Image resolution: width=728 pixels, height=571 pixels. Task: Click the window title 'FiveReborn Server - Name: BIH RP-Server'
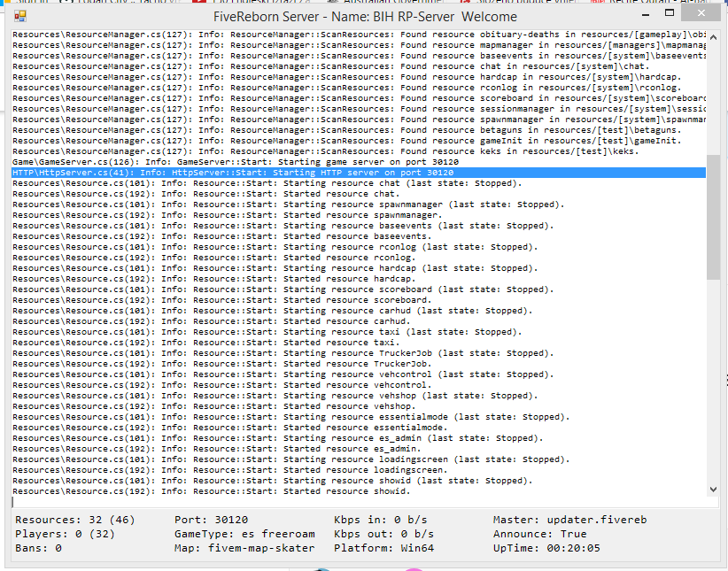[x=333, y=17]
